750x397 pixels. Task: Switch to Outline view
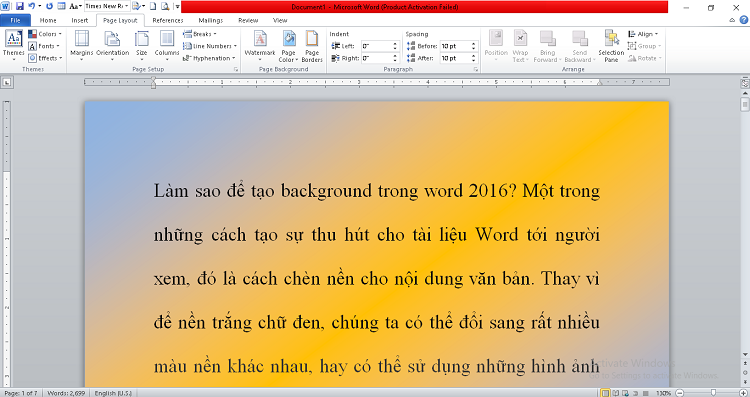pos(636,393)
